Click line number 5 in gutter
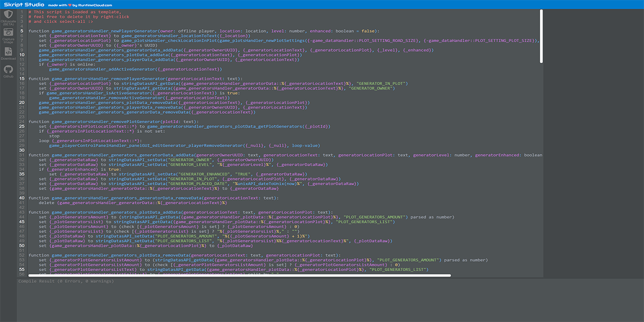Viewport: 644px width, 322px height. click(22, 31)
